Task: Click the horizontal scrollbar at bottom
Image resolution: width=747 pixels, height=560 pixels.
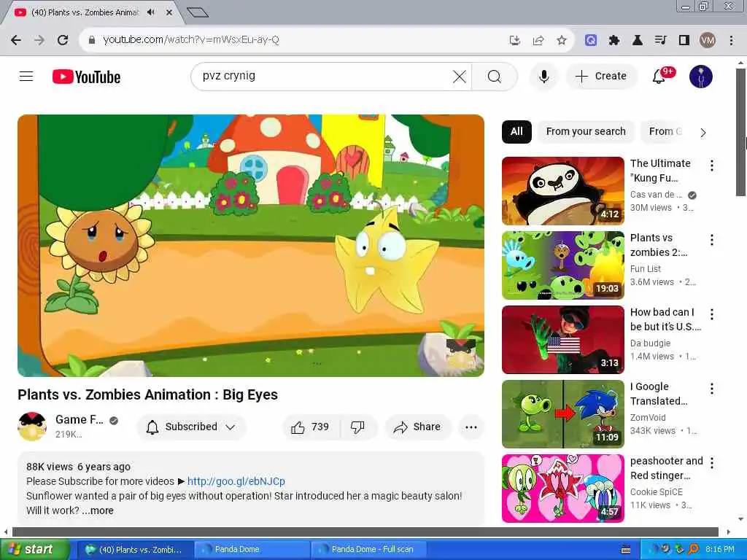Action: click(x=365, y=532)
